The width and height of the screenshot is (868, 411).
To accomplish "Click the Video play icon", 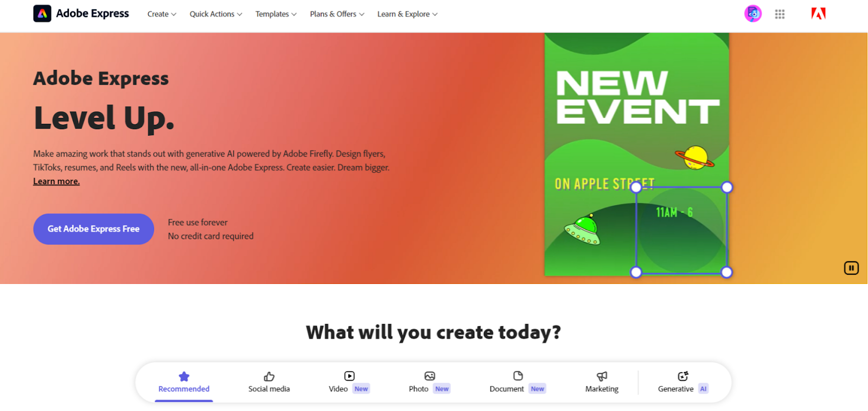I will tap(349, 376).
